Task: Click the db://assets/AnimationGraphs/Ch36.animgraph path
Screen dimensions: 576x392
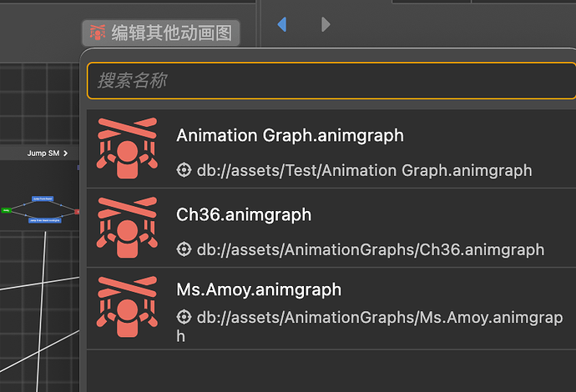Action: coord(370,249)
